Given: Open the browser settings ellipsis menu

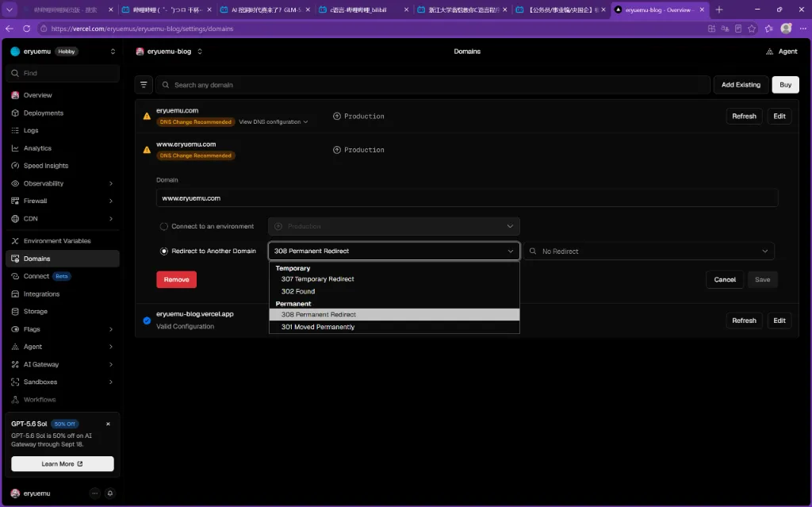Looking at the screenshot, I should (803, 29).
